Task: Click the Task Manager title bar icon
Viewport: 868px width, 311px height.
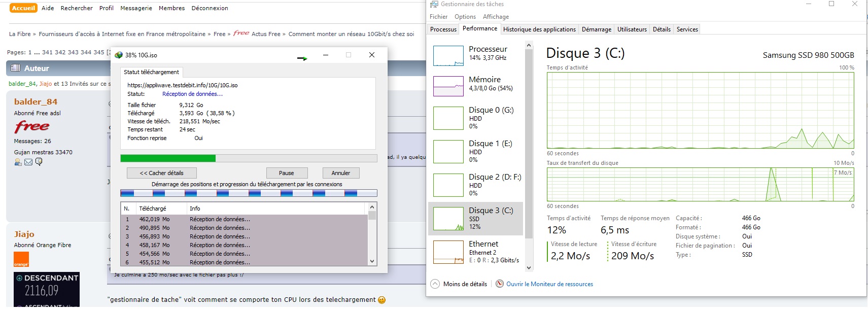Action: pos(434,4)
